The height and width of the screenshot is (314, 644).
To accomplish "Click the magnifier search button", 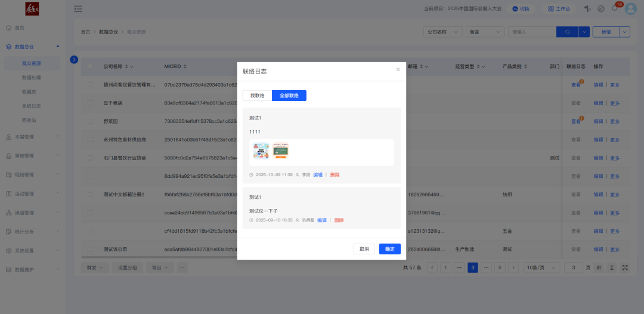I will (567, 32).
